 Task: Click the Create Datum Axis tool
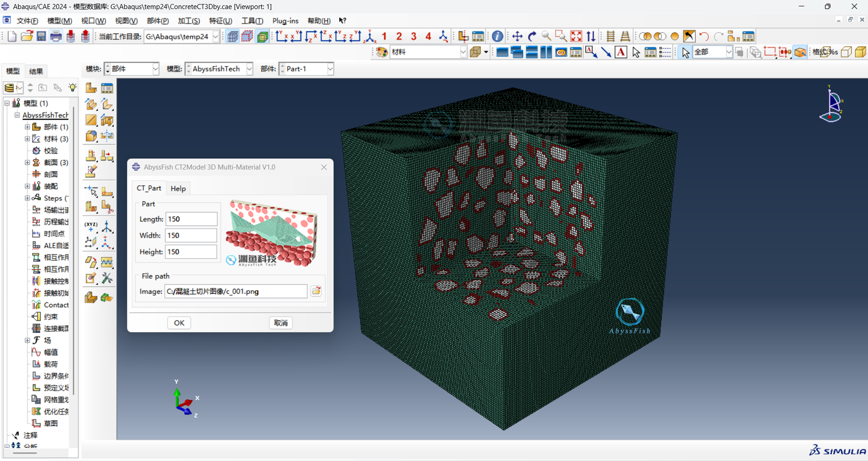tap(107, 227)
